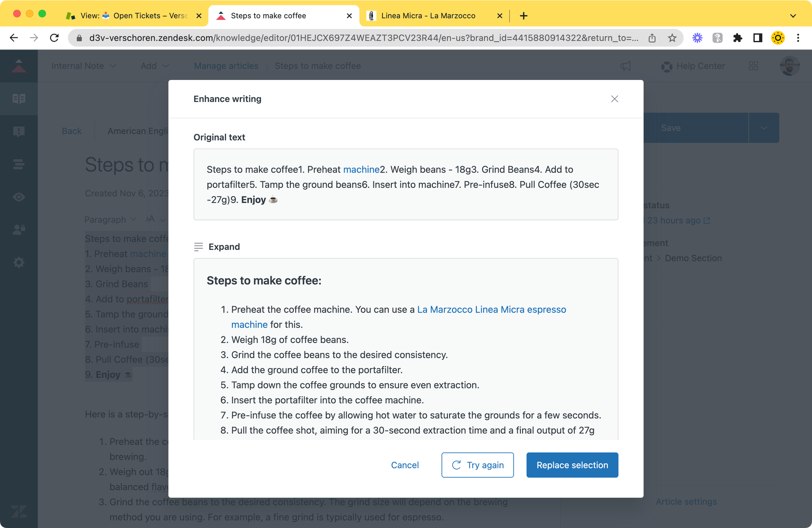The image size is (812, 528).
Task: Click the Replace selection button
Action: [x=572, y=465]
